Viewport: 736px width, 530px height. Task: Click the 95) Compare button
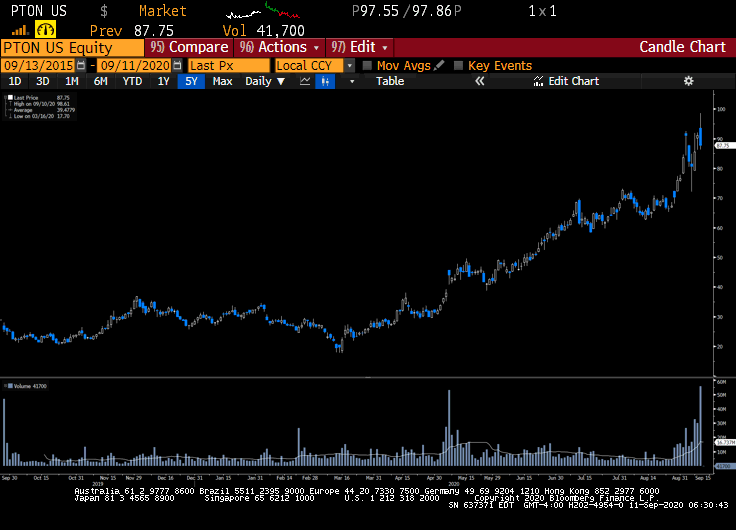pyautogui.click(x=189, y=47)
